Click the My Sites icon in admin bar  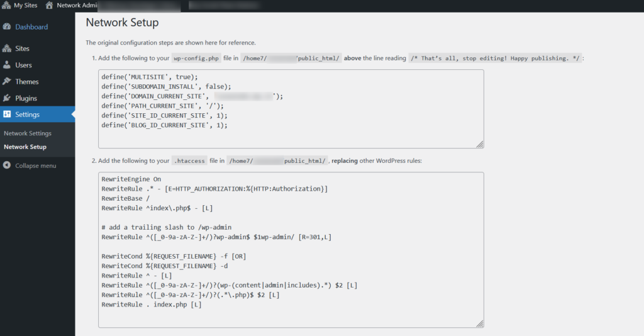pyautogui.click(x=6, y=5)
